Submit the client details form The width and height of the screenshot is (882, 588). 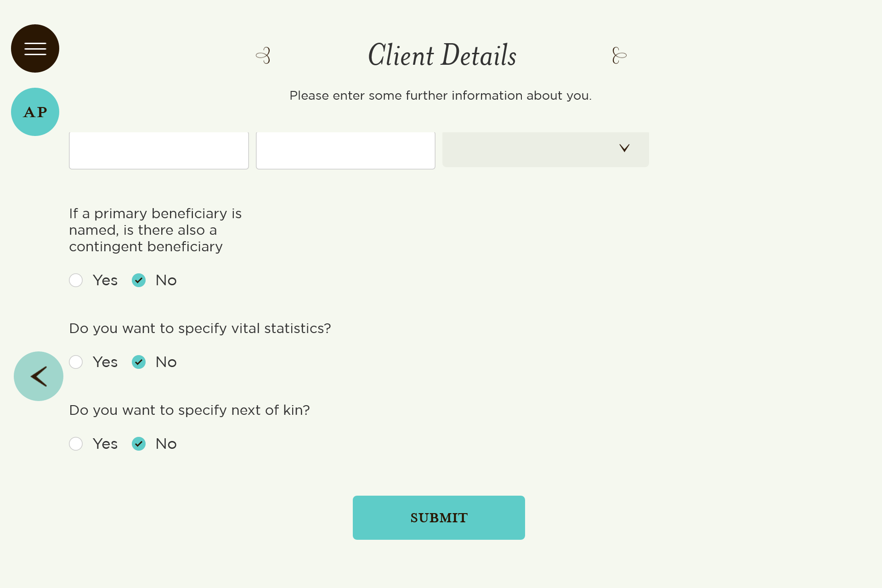(x=439, y=518)
